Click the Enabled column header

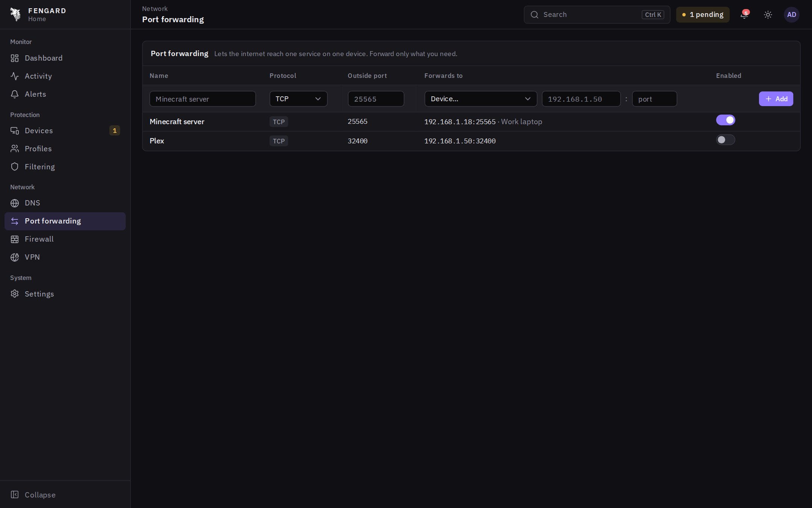[729, 76]
